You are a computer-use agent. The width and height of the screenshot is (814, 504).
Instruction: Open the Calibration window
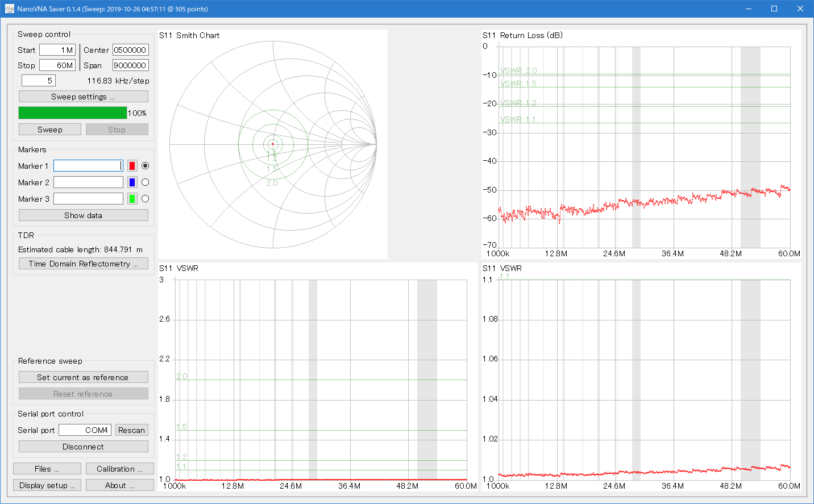point(119,469)
